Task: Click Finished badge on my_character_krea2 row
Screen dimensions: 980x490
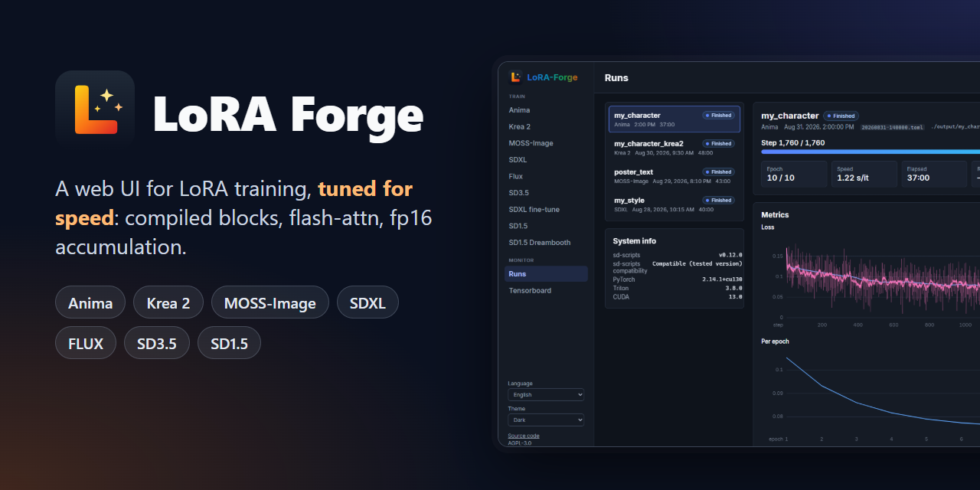Action: tap(718, 143)
